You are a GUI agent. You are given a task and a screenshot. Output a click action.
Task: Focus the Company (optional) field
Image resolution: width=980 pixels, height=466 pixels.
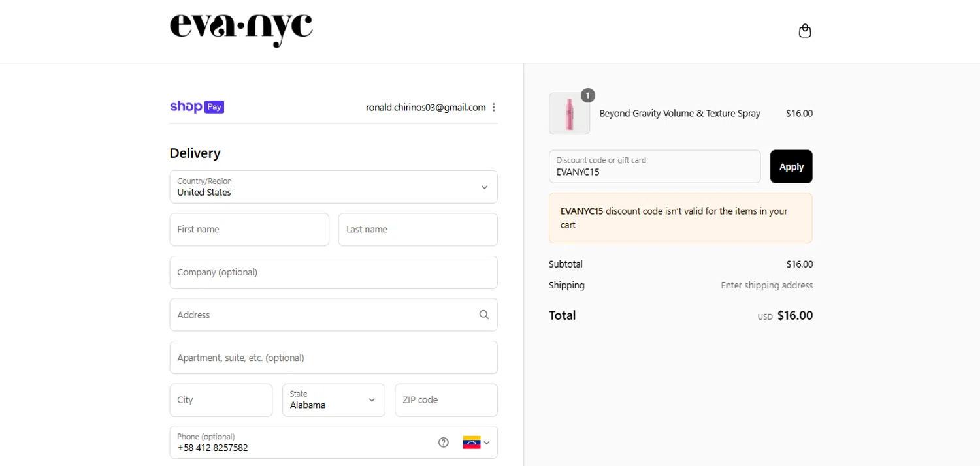(333, 272)
